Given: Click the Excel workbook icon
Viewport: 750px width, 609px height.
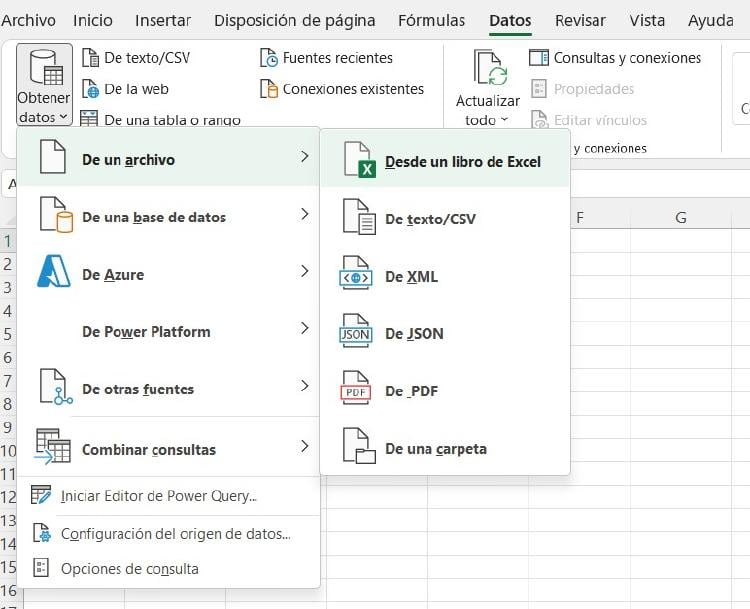Looking at the screenshot, I should (360, 159).
